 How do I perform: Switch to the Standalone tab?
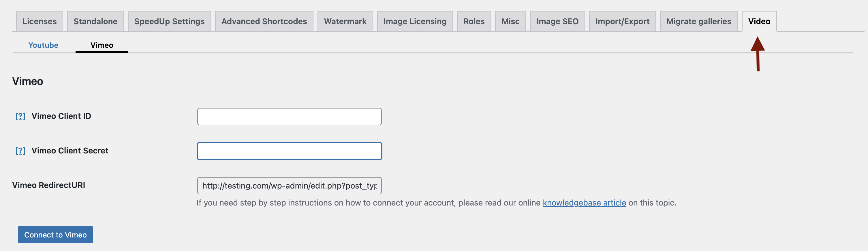click(x=95, y=21)
